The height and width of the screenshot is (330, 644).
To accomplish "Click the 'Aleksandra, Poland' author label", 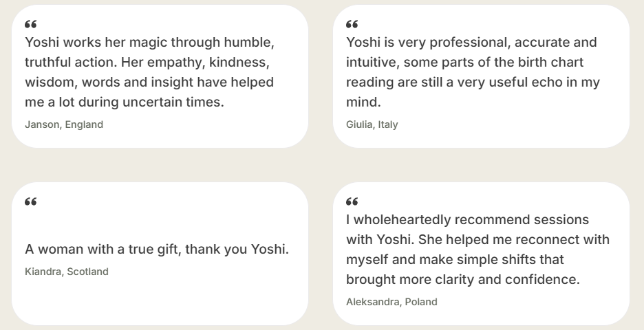I will [x=391, y=302].
